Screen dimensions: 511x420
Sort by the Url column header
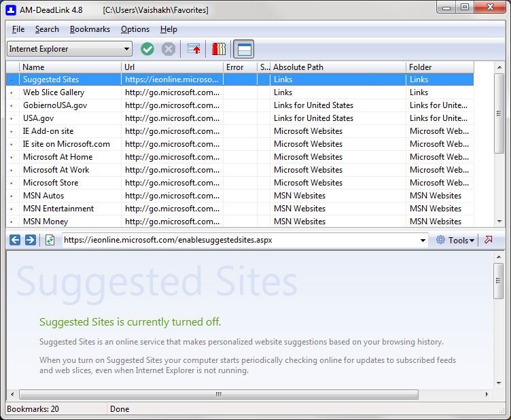(172, 67)
